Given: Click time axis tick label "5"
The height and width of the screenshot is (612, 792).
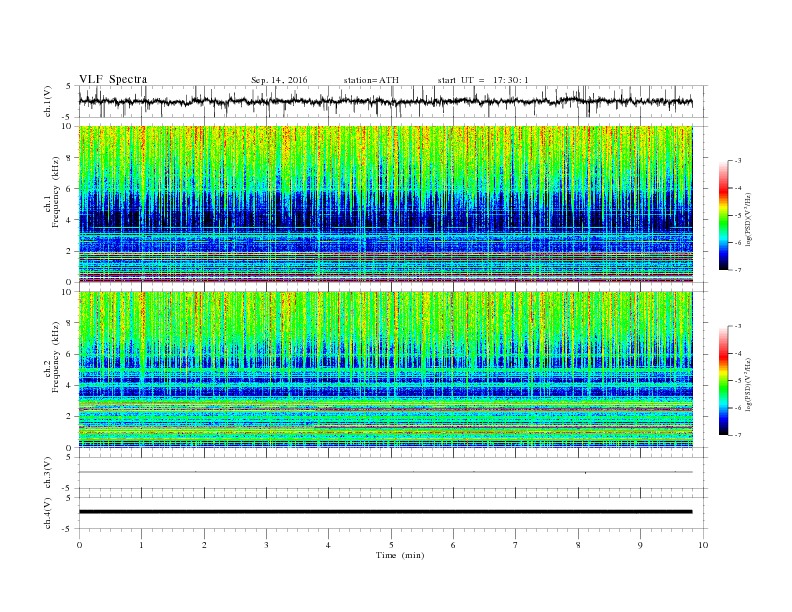Looking at the screenshot, I should pyautogui.click(x=391, y=545).
